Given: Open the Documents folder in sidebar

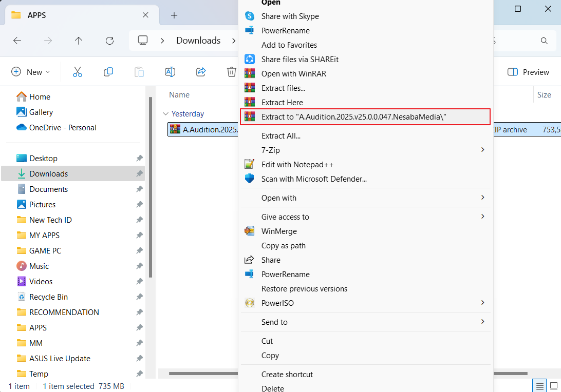Looking at the screenshot, I should [x=48, y=189].
